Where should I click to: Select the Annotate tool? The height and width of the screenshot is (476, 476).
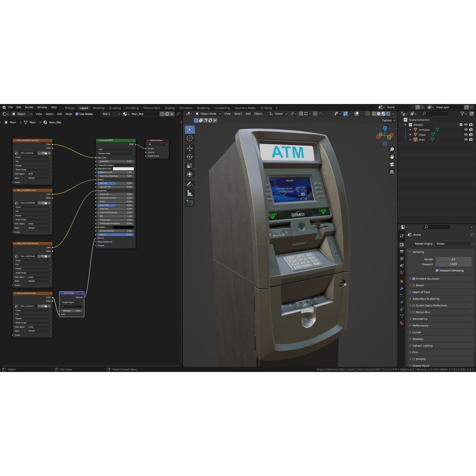[x=190, y=184]
